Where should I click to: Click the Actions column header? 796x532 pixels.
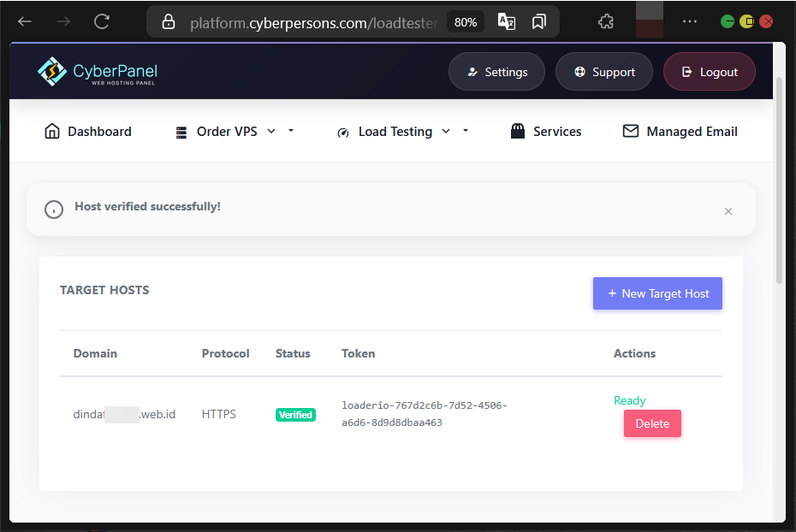point(634,353)
